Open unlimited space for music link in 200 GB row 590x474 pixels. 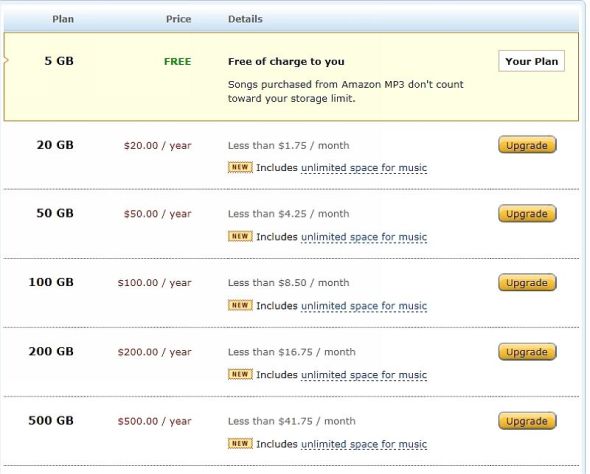point(364,375)
